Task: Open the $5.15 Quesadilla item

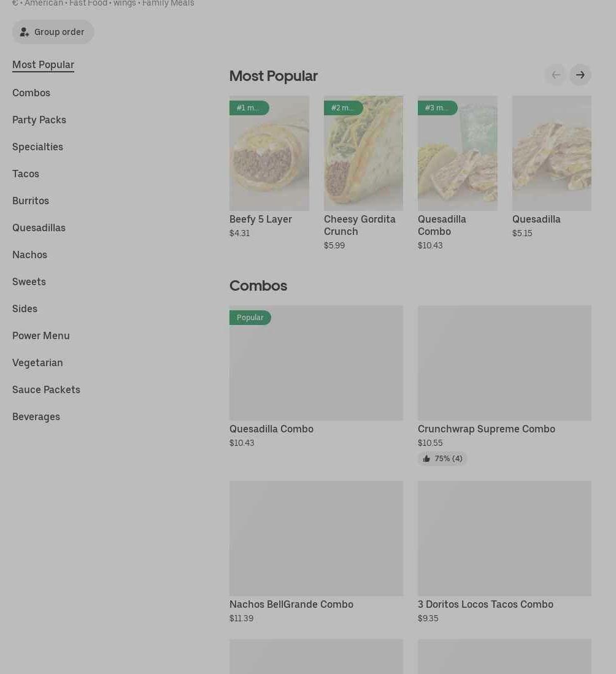Action: click(551, 153)
